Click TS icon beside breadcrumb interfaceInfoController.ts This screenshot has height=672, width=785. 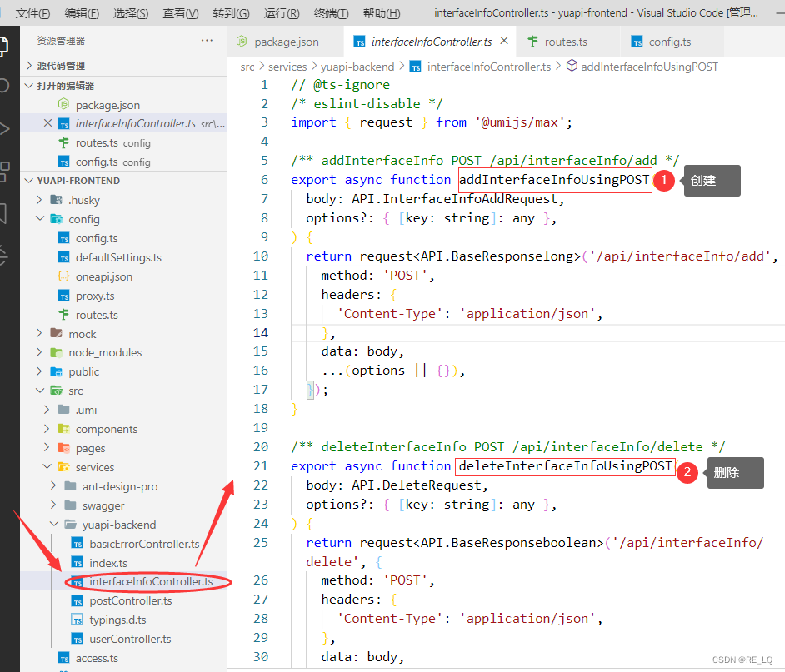pos(416,67)
